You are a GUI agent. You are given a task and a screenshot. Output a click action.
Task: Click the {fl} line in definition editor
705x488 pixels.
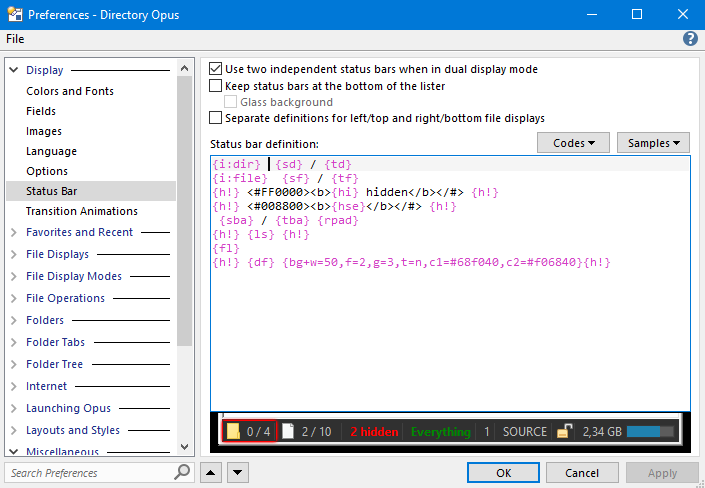(x=226, y=248)
